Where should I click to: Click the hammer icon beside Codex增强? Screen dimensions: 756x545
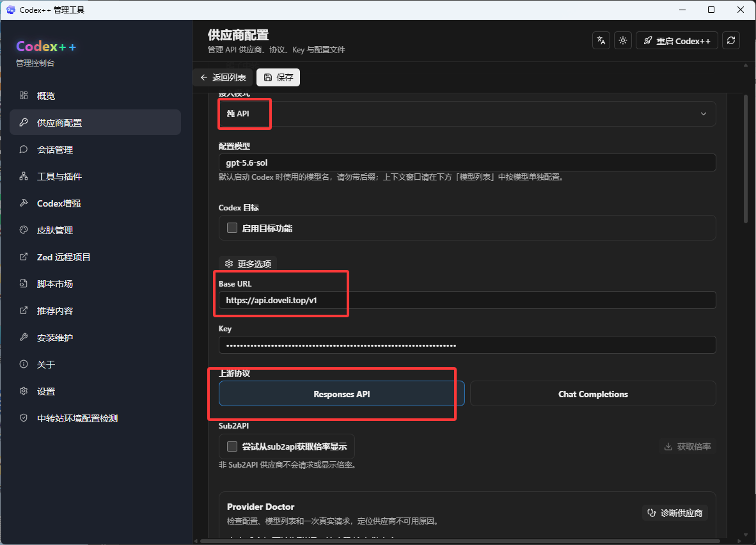click(x=24, y=203)
